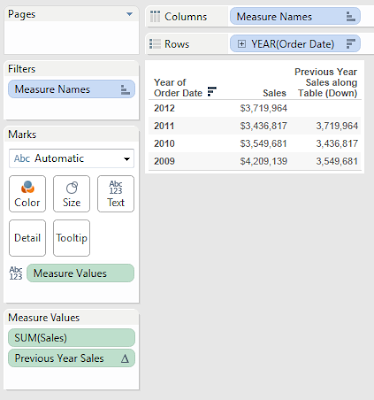
Task: Open the Pages shelf dropdown arrow
Action: point(129,14)
